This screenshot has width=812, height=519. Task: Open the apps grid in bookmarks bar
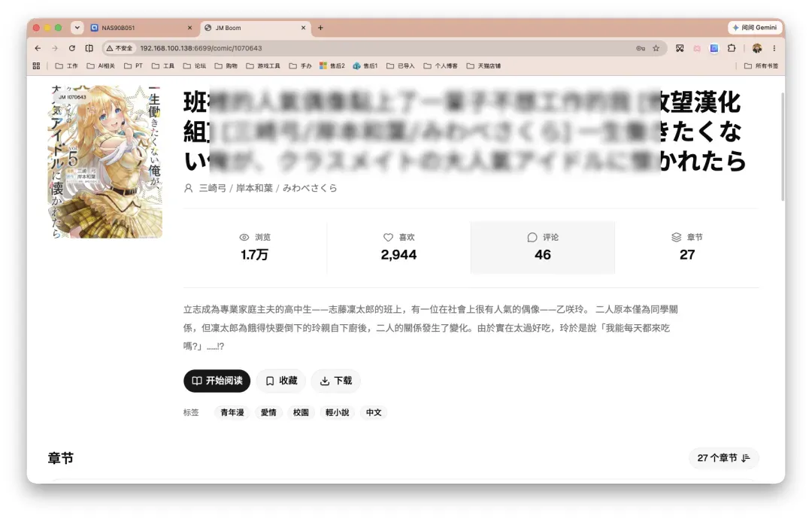(36, 65)
